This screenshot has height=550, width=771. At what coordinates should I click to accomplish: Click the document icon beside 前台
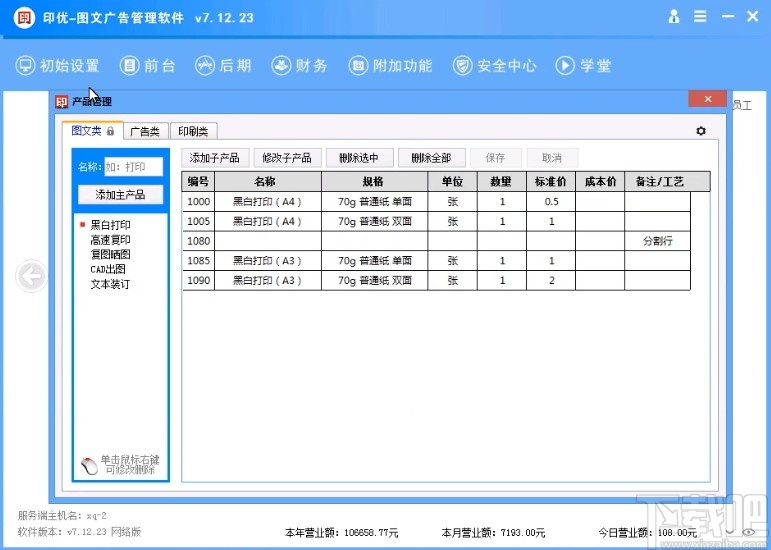click(129, 65)
